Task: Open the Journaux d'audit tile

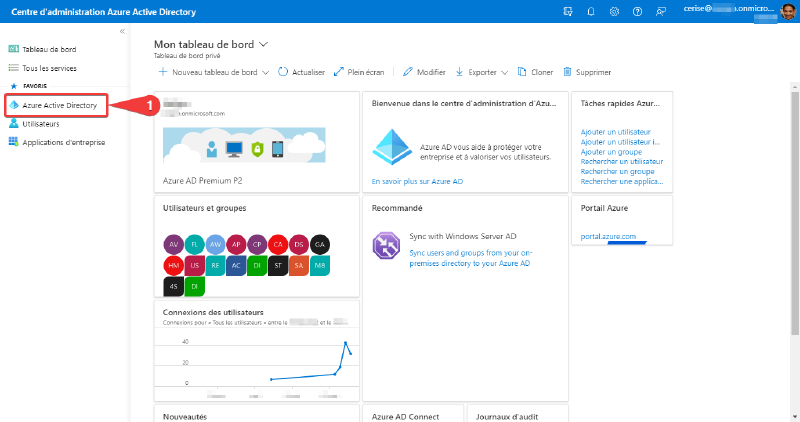Action: [517, 414]
